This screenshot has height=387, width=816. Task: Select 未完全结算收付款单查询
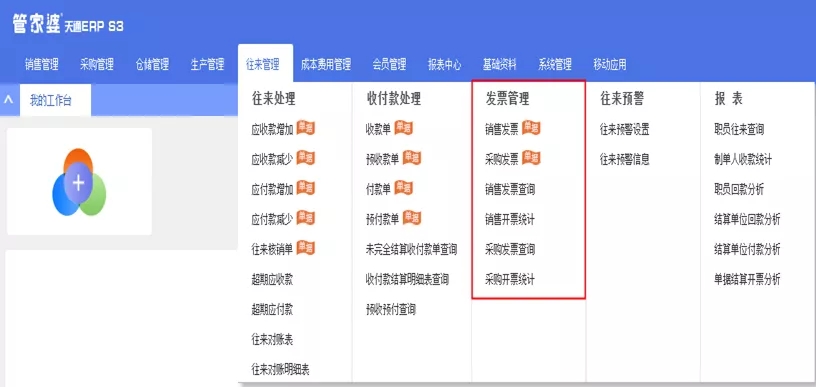point(411,250)
